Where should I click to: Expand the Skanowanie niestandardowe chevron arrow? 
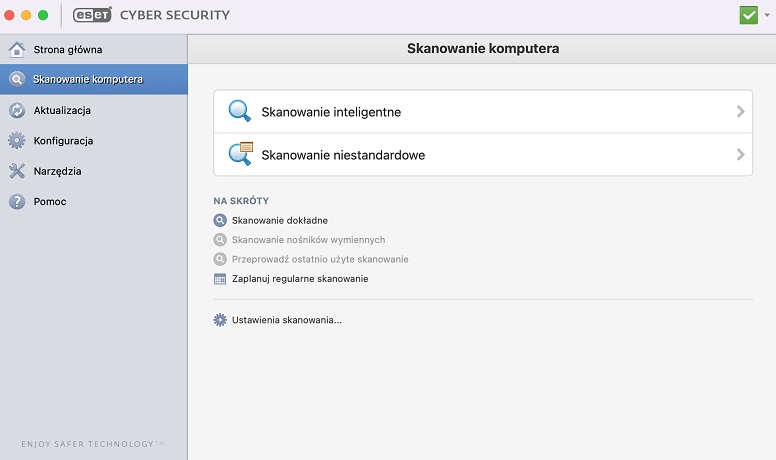coord(740,155)
